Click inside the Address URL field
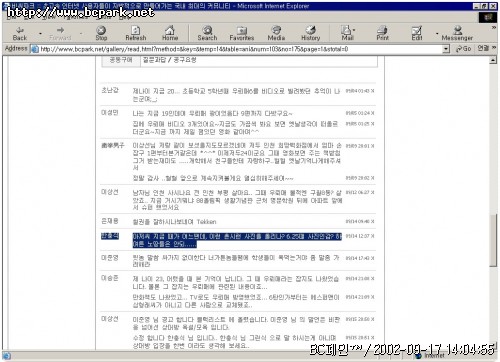Viewport: 500px width, 362px height. (x=241, y=49)
